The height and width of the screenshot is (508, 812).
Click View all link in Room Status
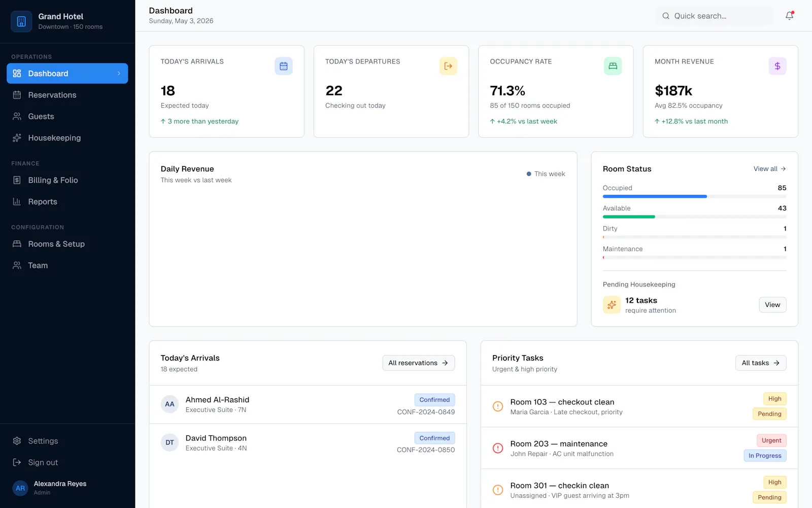769,169
